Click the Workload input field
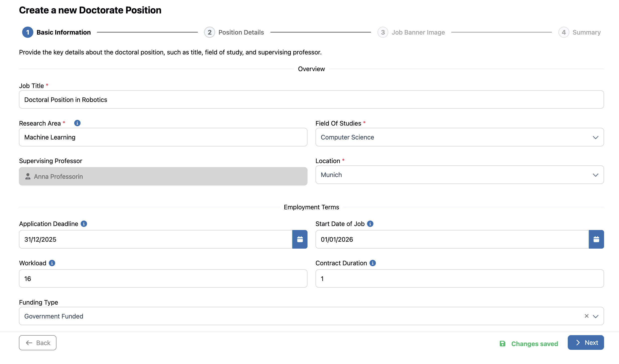The image size is (619, 364). [163, 278]
